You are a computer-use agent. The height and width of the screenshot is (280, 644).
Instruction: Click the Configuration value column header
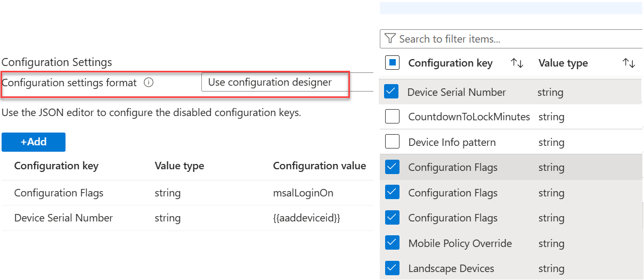pyautogui.click(x=319, y=166)
